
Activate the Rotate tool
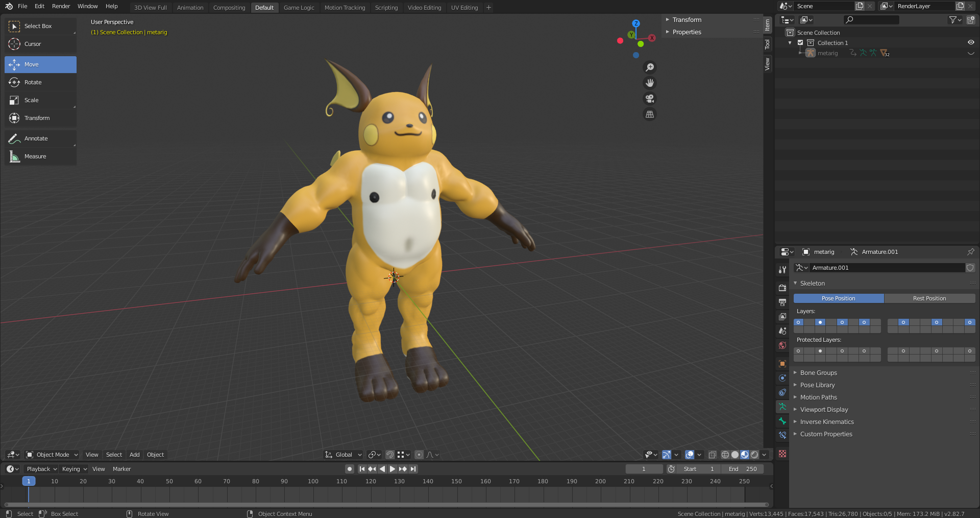(x=40, y=82)
